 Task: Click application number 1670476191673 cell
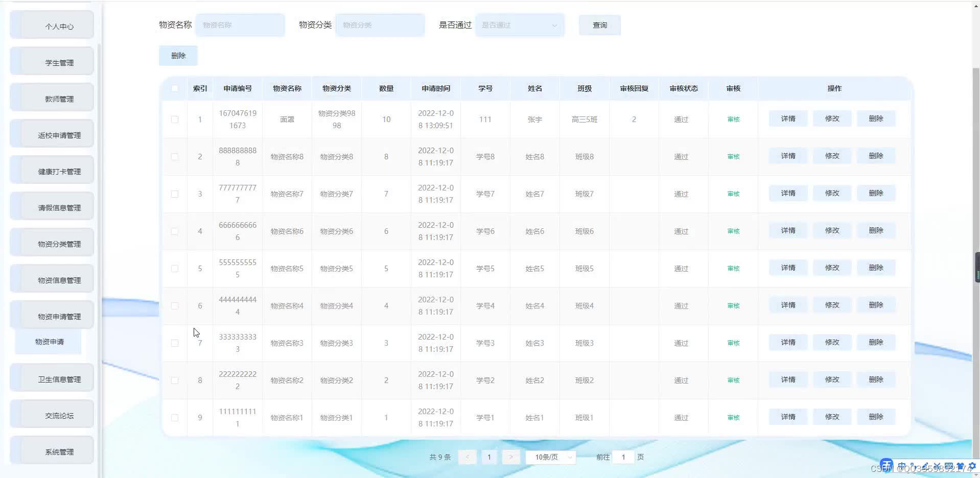[x=238, y=119]
